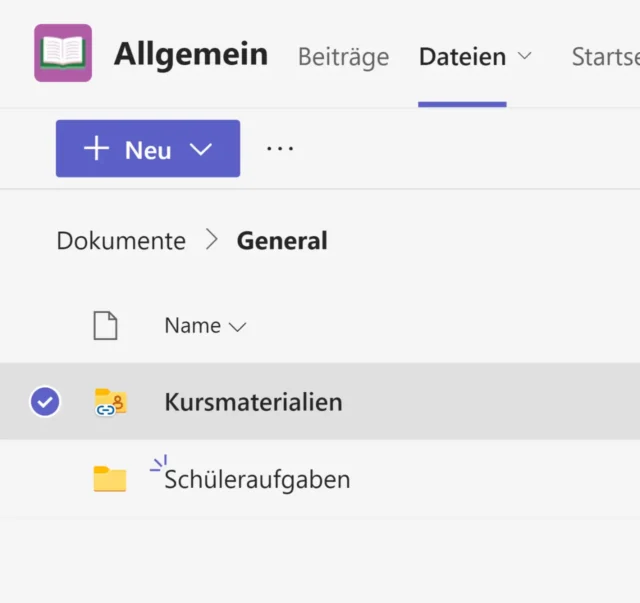Select the empty area of Schüleraufgaben row
Viewport: 640px width, 603px height.
pyautogui.click(x=500, y=480)
